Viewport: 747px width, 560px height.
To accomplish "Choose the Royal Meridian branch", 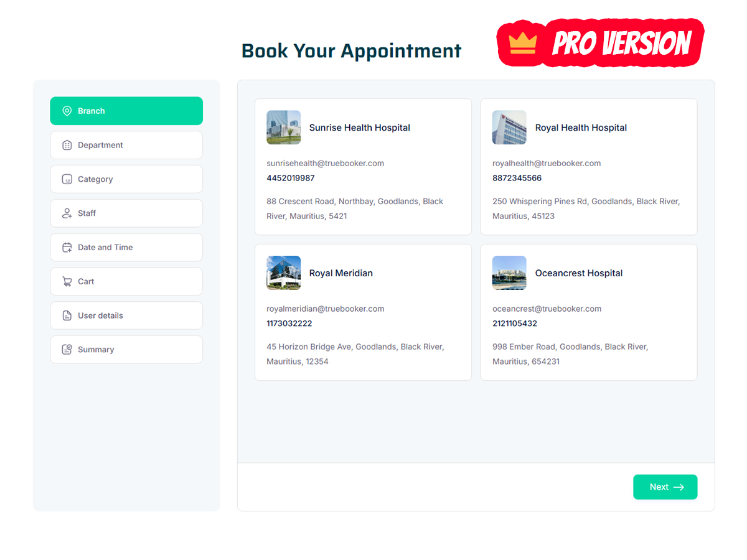I will pyautogui.click(x=363, y=312).
